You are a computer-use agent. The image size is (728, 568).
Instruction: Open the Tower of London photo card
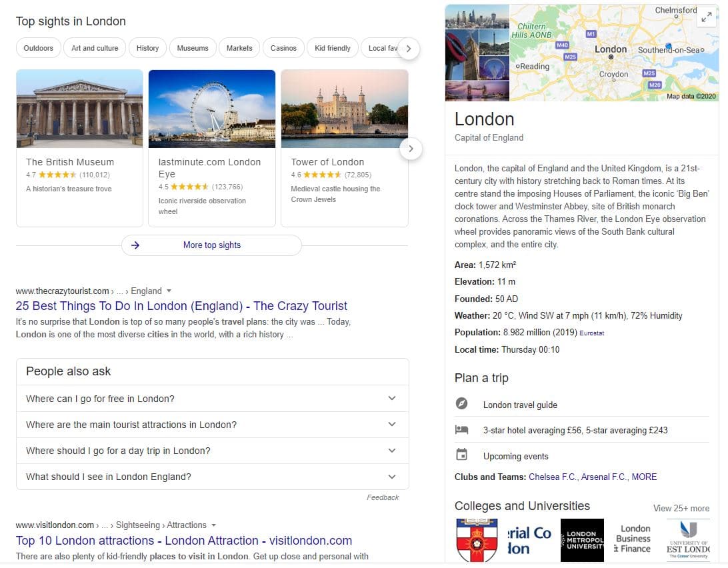(x=345, y=109)
